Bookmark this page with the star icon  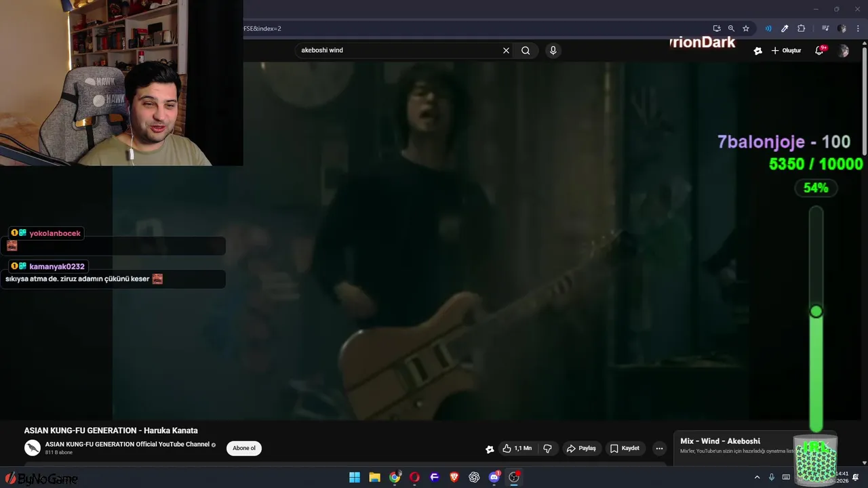(x=746, y=28)
